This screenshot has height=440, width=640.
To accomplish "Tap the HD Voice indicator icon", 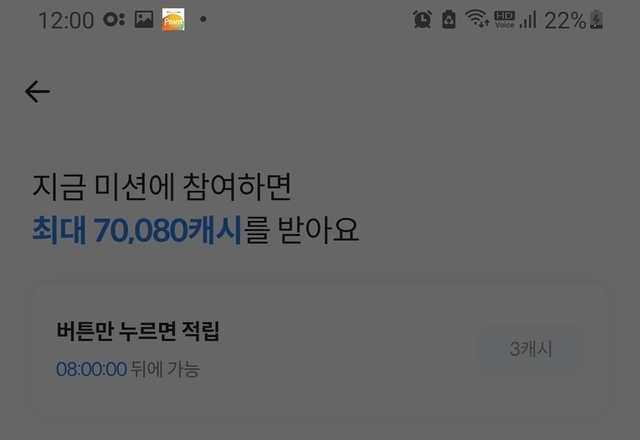I will [x=504, y=19].
